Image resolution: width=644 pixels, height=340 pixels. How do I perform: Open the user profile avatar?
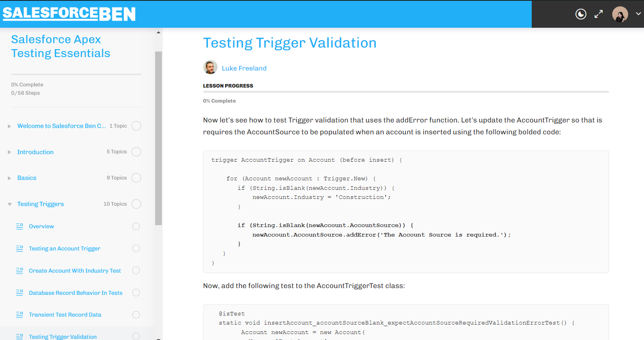620,14
